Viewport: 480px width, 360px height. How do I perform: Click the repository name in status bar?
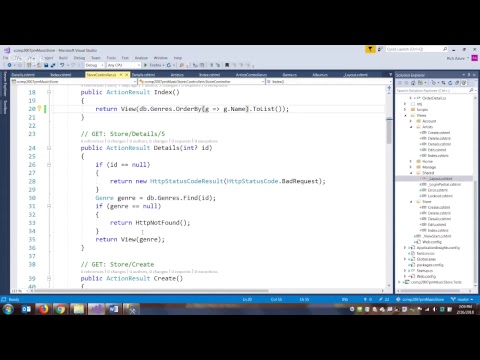[x=420, y=299]
